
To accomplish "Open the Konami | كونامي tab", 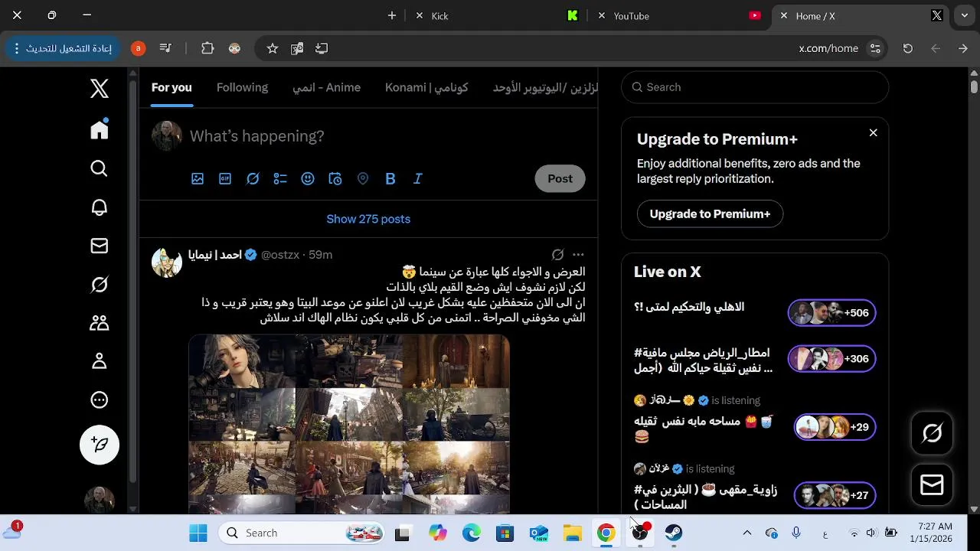I will (x=426, y=87).
